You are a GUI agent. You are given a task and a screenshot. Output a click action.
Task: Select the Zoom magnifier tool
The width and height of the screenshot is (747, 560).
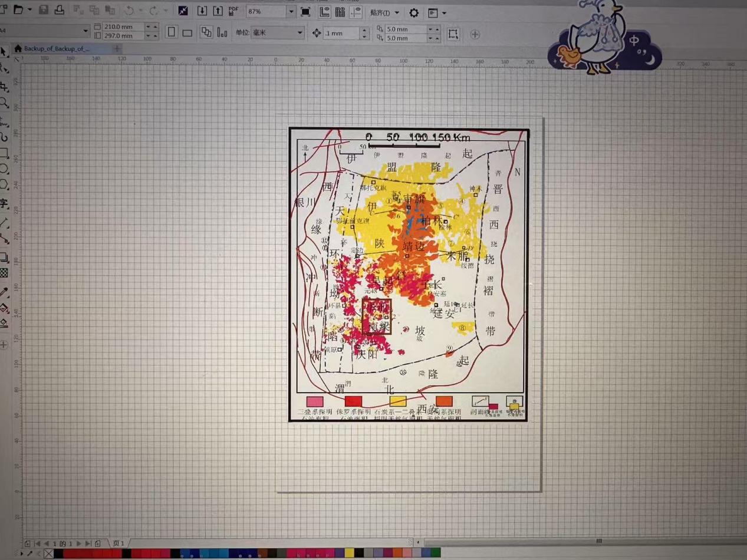4,104
